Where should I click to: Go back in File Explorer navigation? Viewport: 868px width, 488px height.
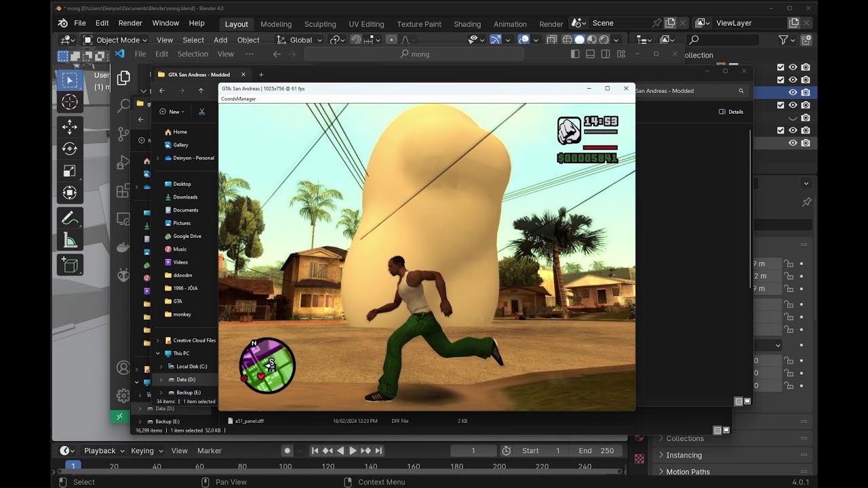(x=162, y=91)
